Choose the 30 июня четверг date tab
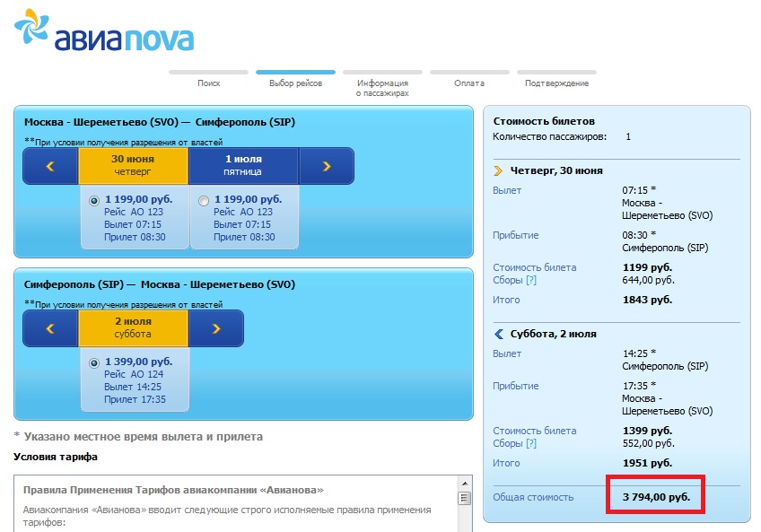 [133, 166]
